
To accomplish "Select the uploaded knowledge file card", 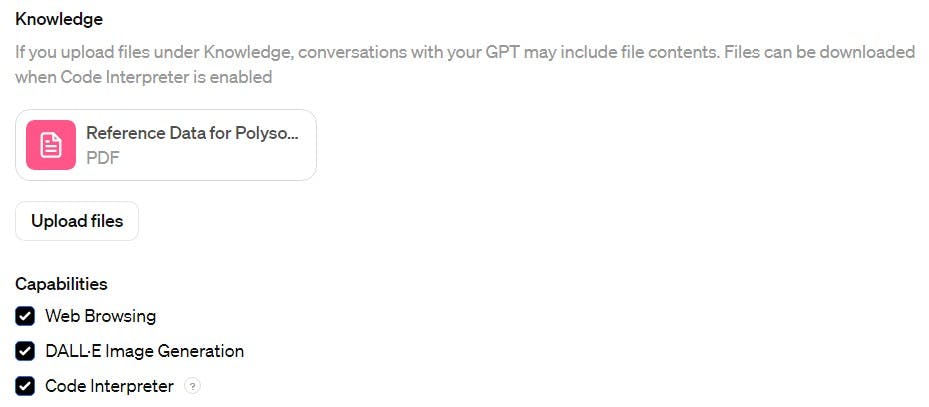I will tap(166, 145).
